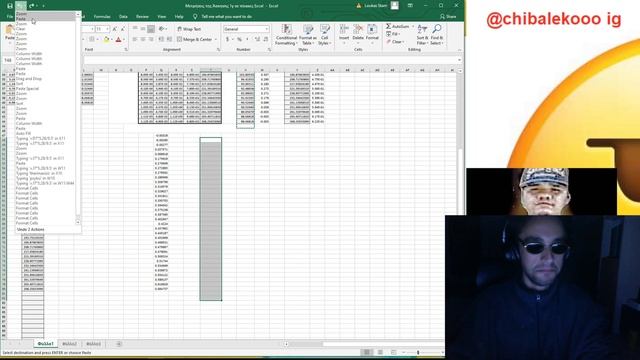Align text left
This screenshot has width=640, height=360.
135,39
